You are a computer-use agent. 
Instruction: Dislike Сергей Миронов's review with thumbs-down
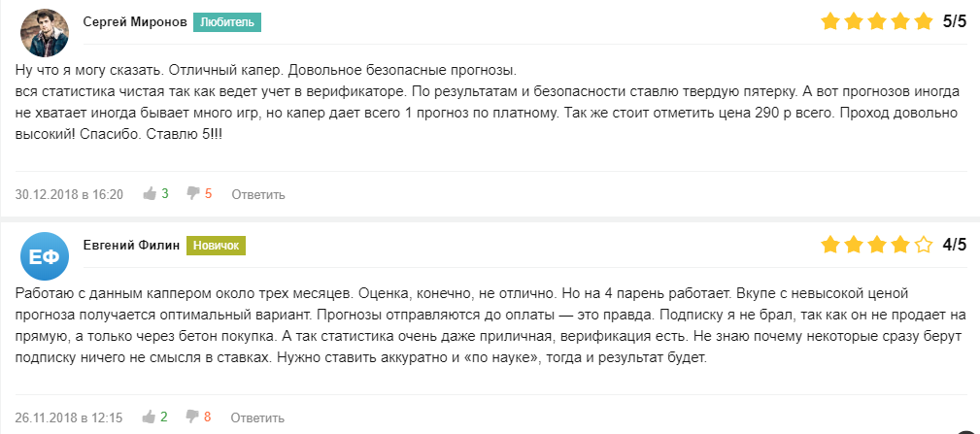click(192, 194)
